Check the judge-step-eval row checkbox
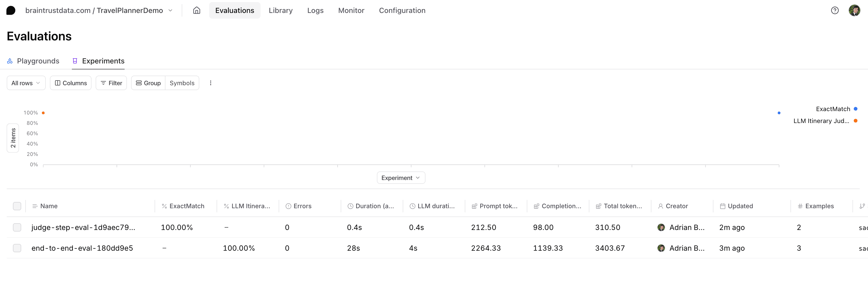The image size is (868, 303). (17, 227)
